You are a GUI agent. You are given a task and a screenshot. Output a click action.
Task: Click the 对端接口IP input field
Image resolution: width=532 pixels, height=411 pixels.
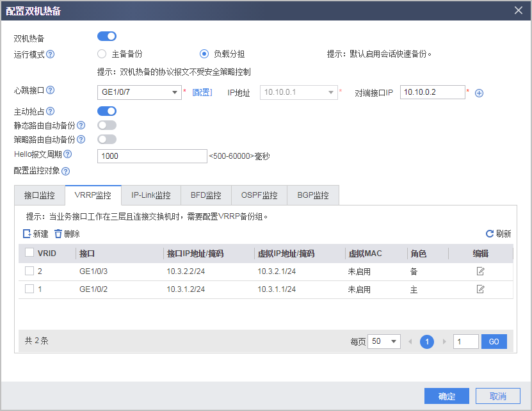click(x=433, y=92)
